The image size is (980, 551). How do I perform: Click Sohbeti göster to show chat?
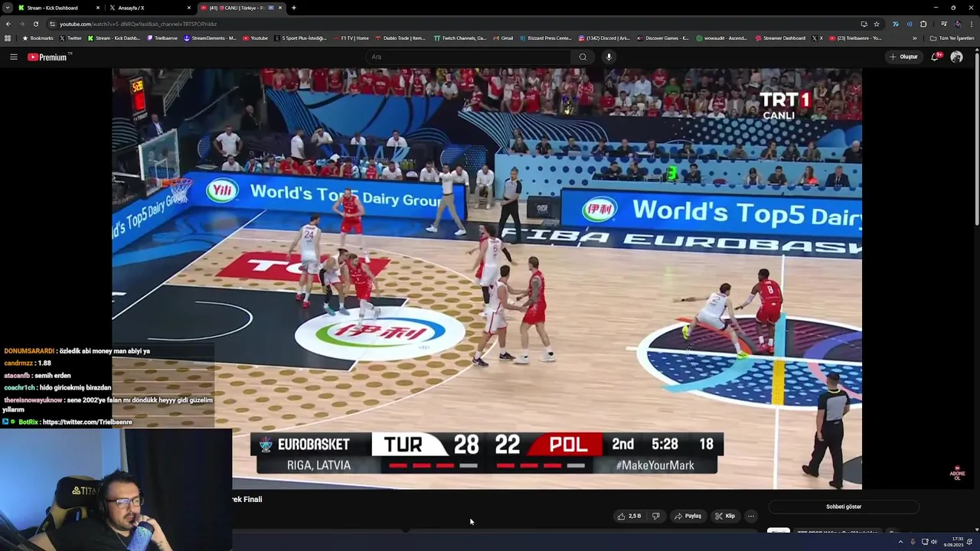844,507
